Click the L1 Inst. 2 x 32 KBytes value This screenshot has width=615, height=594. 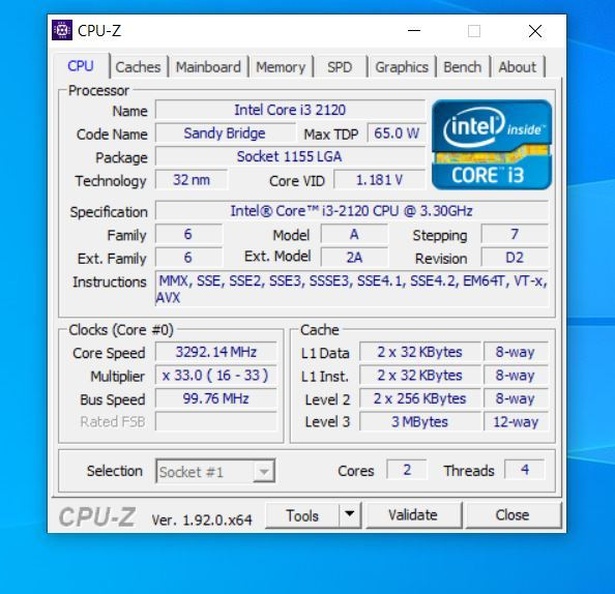click(x=420, y=375)
